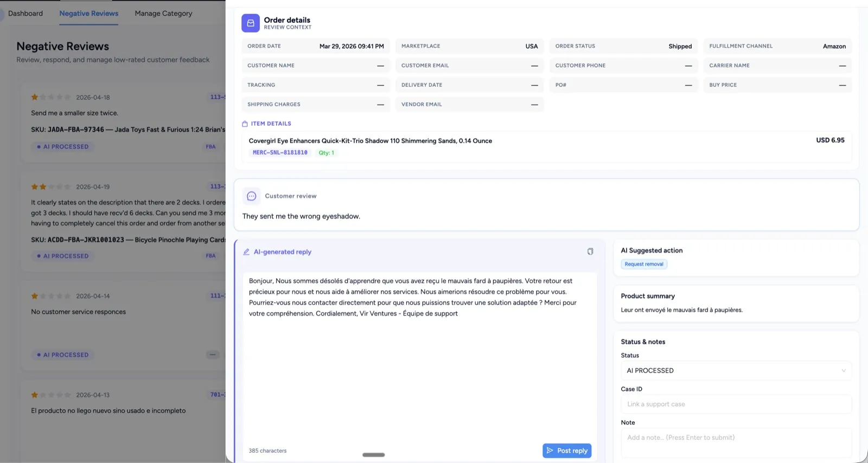Select the 2026-04-19 review star rating
Viewport: 868px width, 463px height.
[51, 187]
